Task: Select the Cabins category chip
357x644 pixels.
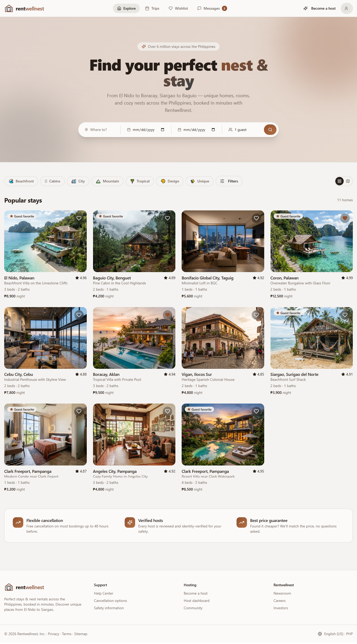Action: pos(53,181)
